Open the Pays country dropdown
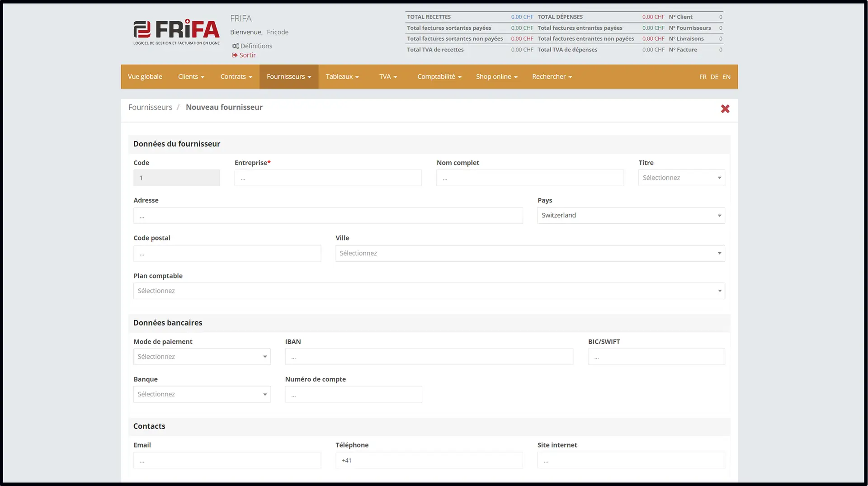The height and width of the screenshot is (486, 868). pyautogui.click(x=631, y=215)
